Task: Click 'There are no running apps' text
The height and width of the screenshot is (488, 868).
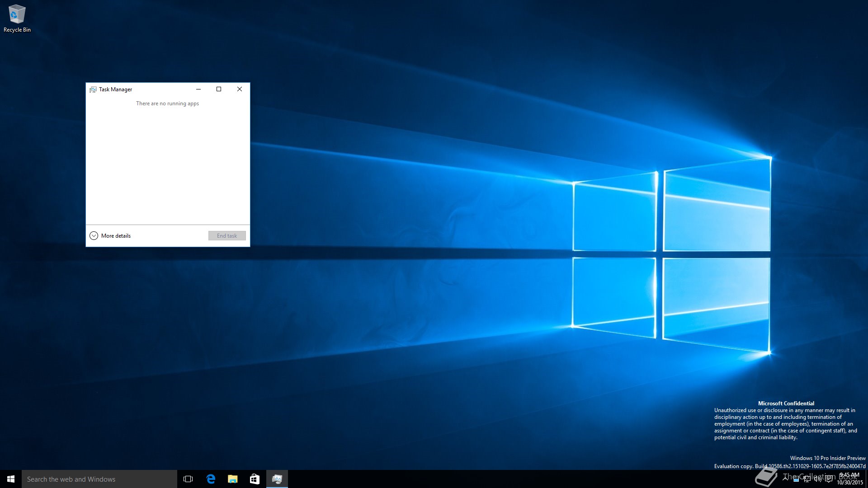Action: [168, 103]
